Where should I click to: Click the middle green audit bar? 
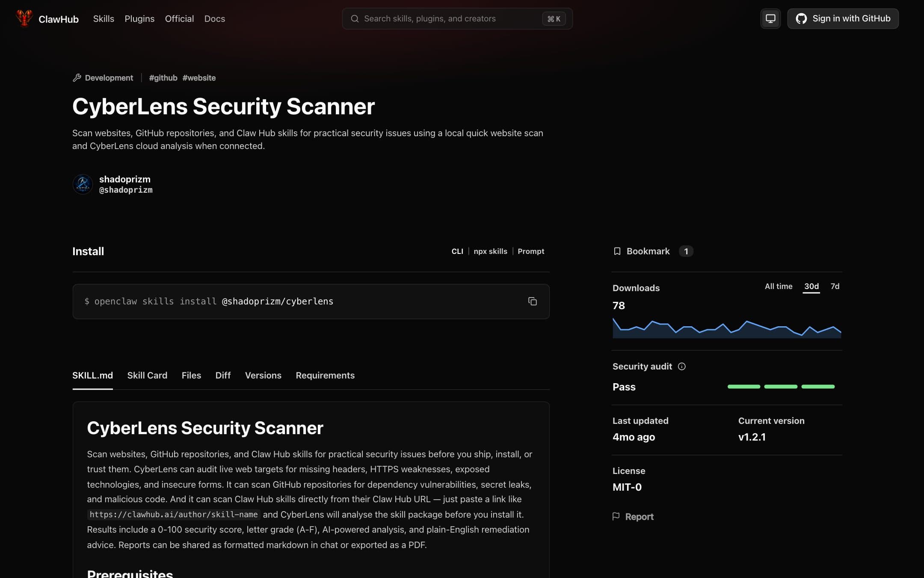pyautogui.click(x=781, y=387)
